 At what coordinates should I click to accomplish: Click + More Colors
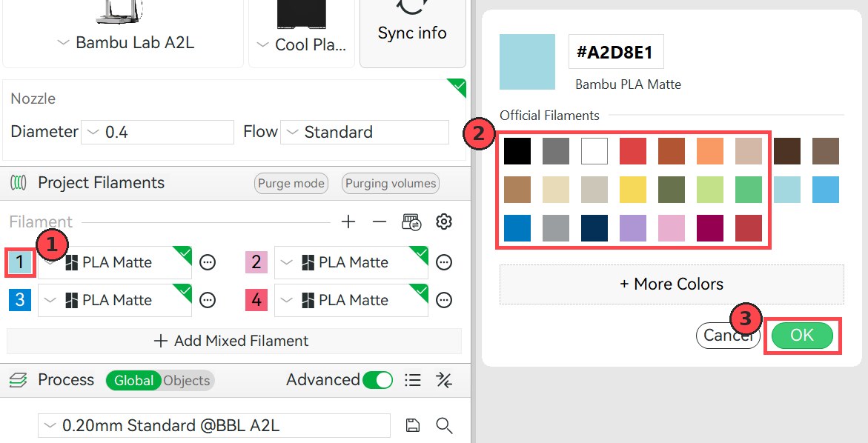672,284
